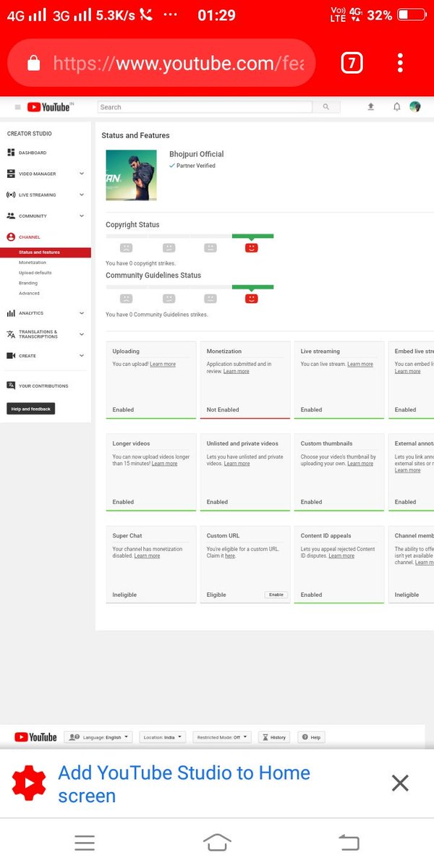Screen dimensions: 434x868
Task: Select Status and features menu item
Action: click(46, 252)
